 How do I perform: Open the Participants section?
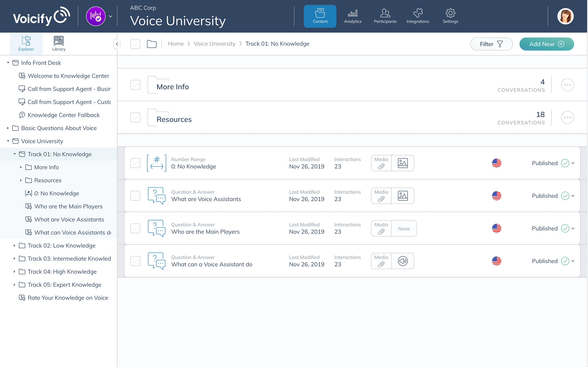click(x=385, y=16)
